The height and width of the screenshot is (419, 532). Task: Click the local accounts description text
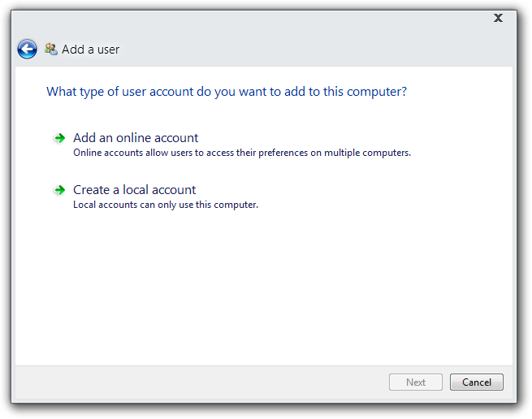(x=165, y=205)
